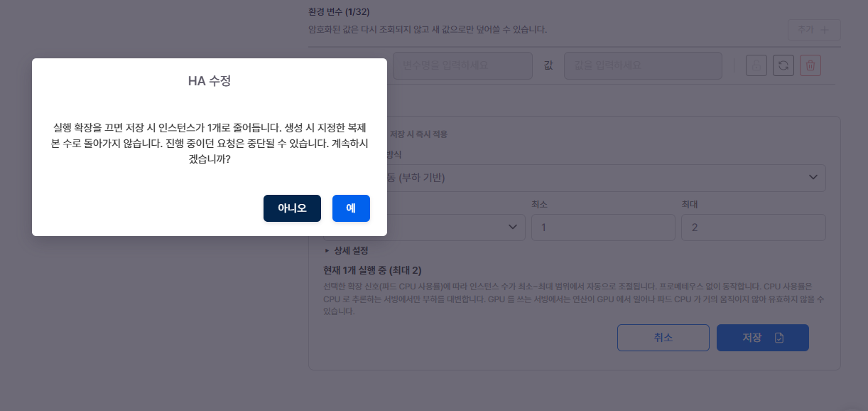Click the refresh icon in the variable row
This screenshot has height=411, width=868.
coord(783,65)
